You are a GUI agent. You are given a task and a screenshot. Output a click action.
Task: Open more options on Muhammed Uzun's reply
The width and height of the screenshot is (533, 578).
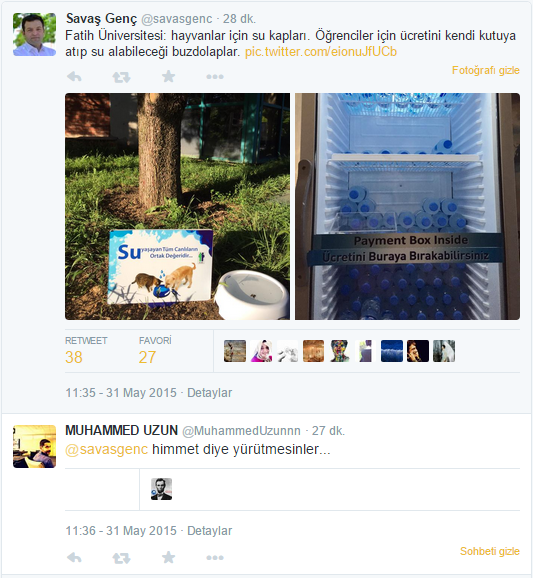click(x=215, y=558)
